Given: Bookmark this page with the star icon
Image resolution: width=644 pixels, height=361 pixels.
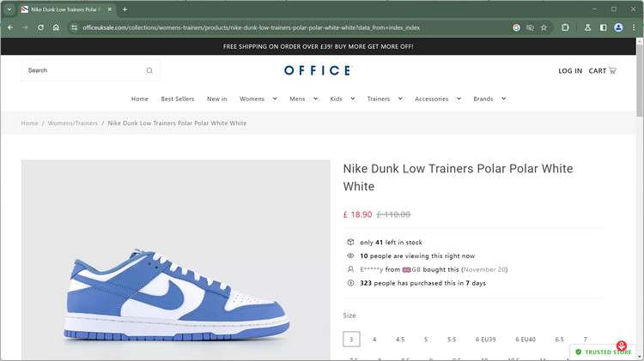Looking at the screenshot, I should [544, 27].
